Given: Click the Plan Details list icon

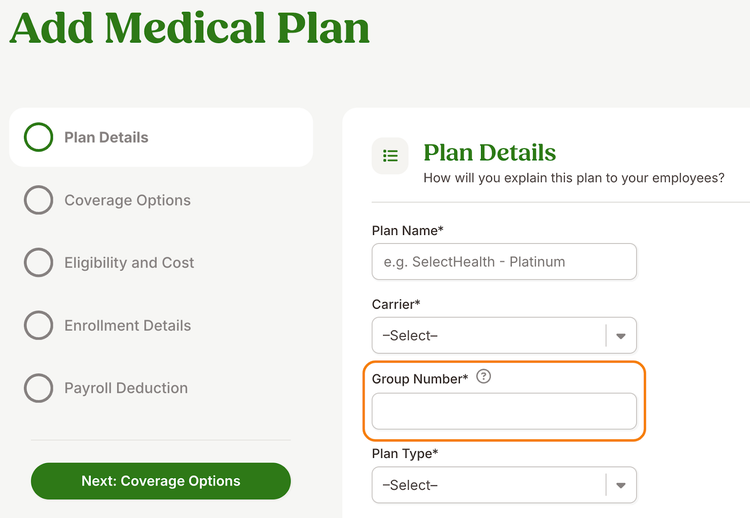Looking at the screenshot, I should point(390,156).
